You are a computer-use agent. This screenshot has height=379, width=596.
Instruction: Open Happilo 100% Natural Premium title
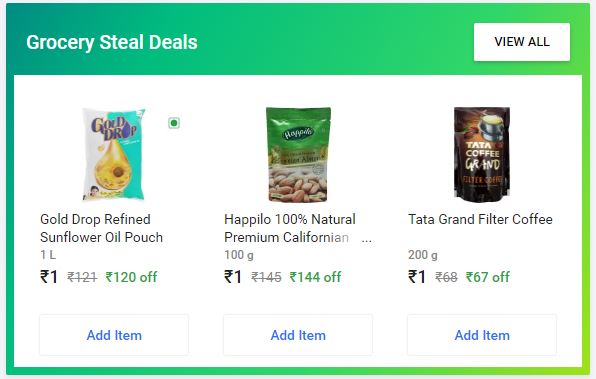pyautogui.click(x=290, y=228)
